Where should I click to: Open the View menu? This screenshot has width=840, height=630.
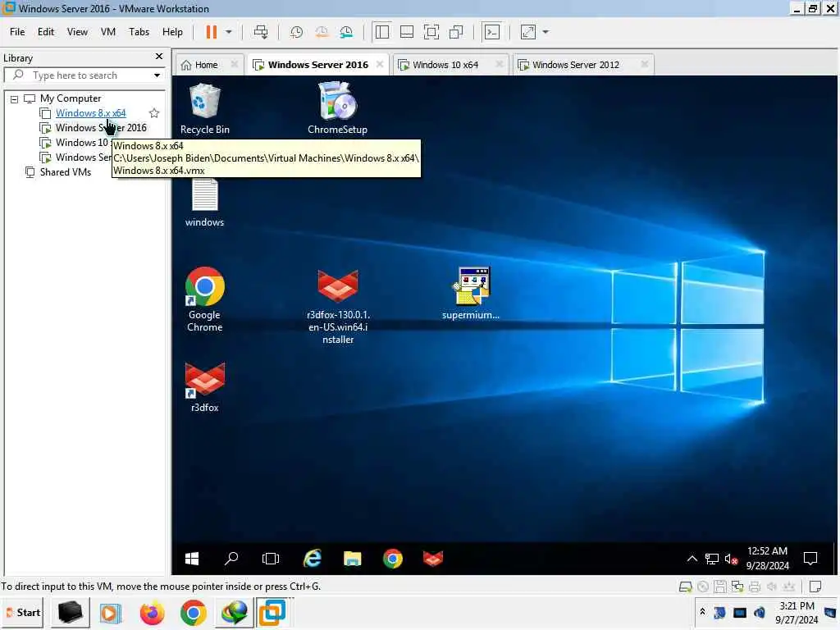pyautogui.click(x=77, y=32)
